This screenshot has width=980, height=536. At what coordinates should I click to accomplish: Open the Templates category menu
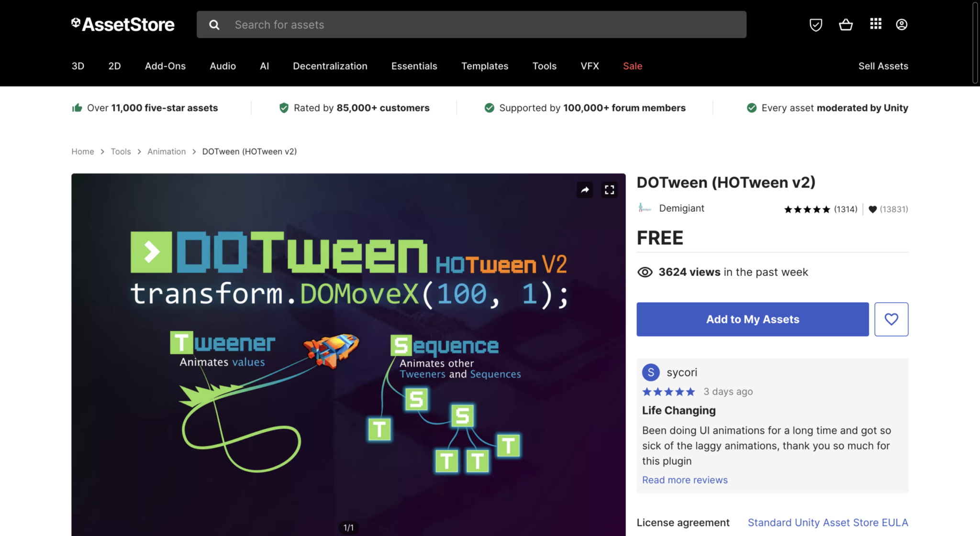click(x=485, y=66)
